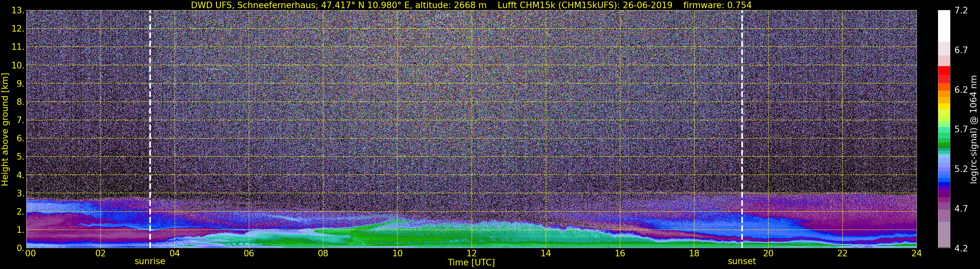Click the '3.' tick on the height axis
980x269 pixels.
click(x=20, y=193)
